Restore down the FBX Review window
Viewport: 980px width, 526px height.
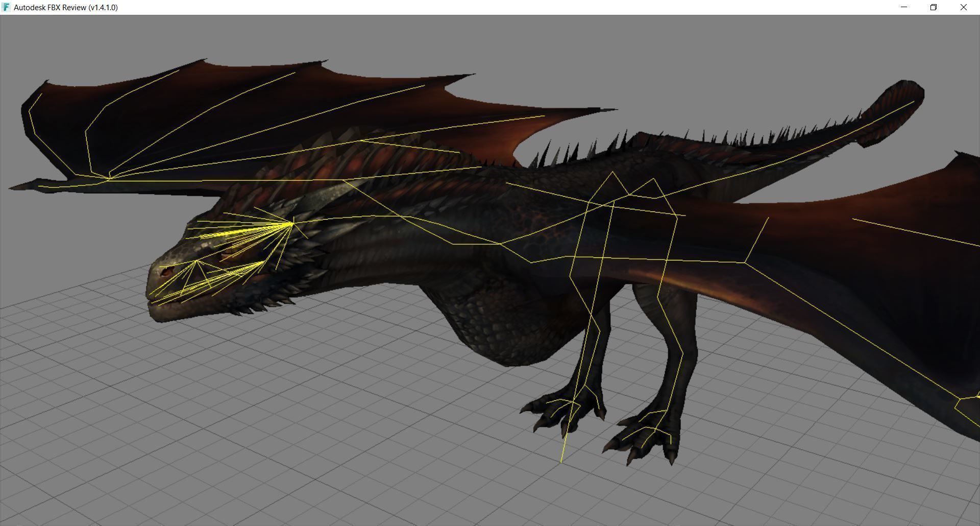934,7
